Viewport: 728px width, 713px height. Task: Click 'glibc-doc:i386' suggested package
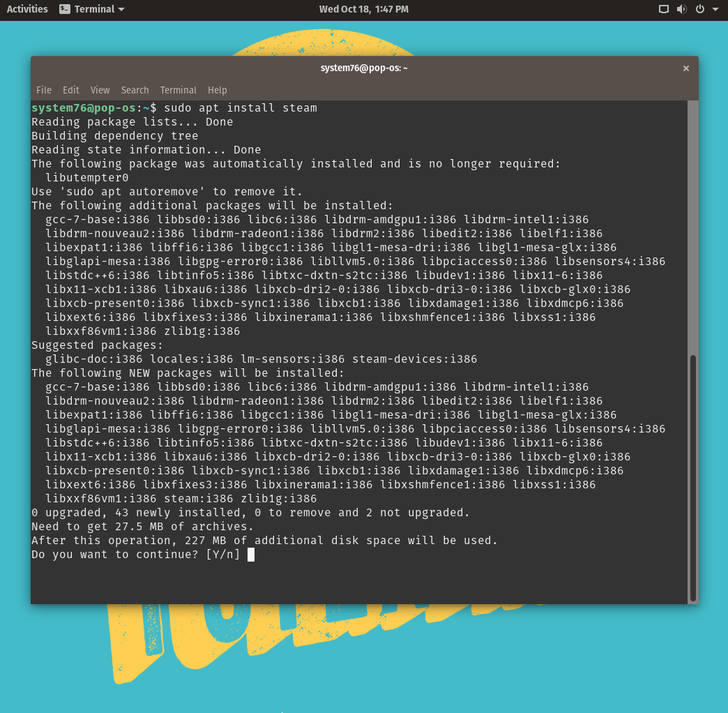point(93,359)
